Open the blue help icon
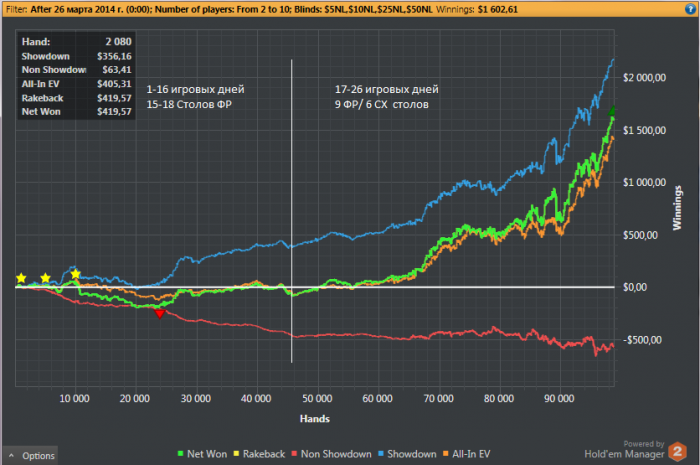 coord(690,9)
